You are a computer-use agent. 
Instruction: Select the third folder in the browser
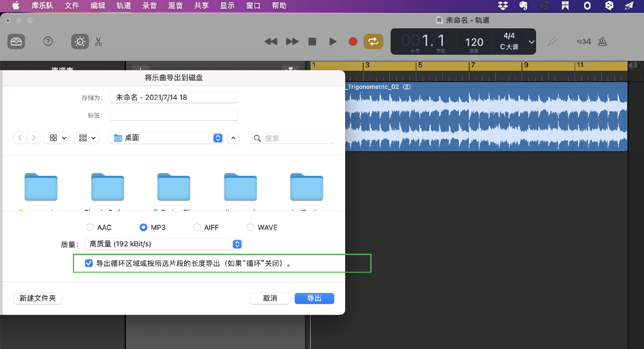click(174, 187)
